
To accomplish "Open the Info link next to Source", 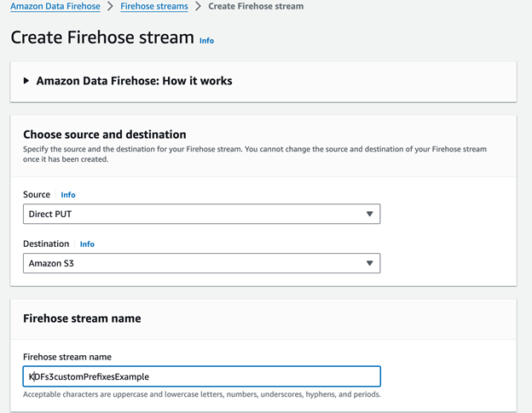I will (68, 195).
